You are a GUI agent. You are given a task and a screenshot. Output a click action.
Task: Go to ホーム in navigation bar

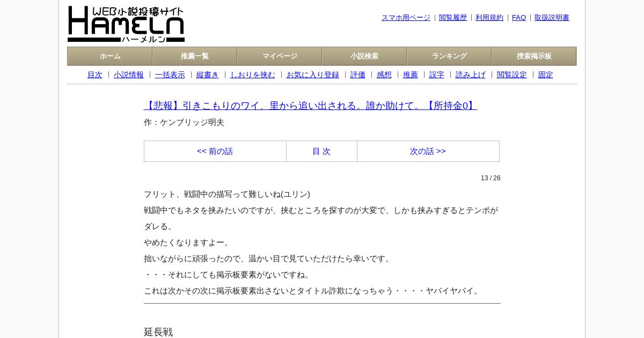110,56
